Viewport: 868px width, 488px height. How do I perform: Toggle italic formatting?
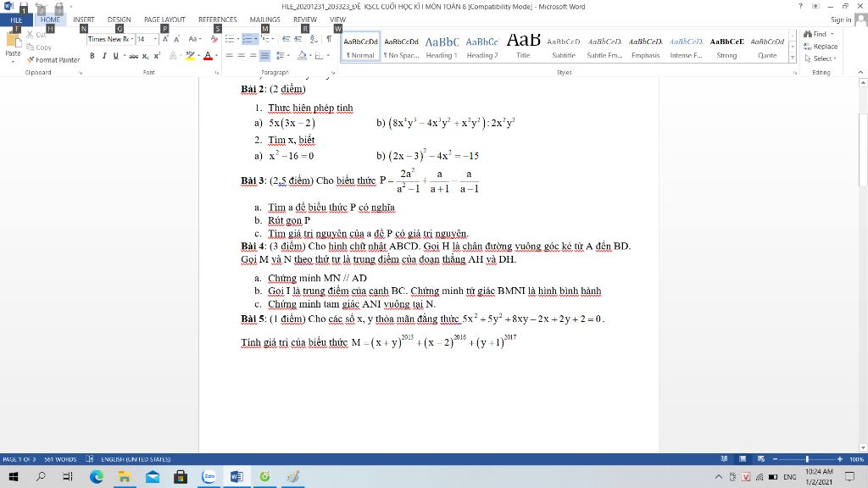point(104,56)
